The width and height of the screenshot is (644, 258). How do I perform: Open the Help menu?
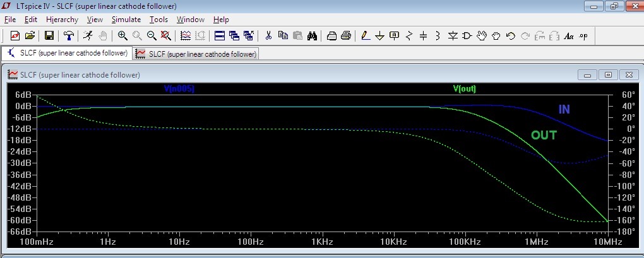point(221,20)
